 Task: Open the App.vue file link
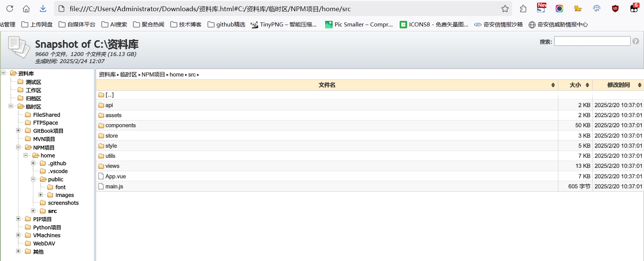115,176
